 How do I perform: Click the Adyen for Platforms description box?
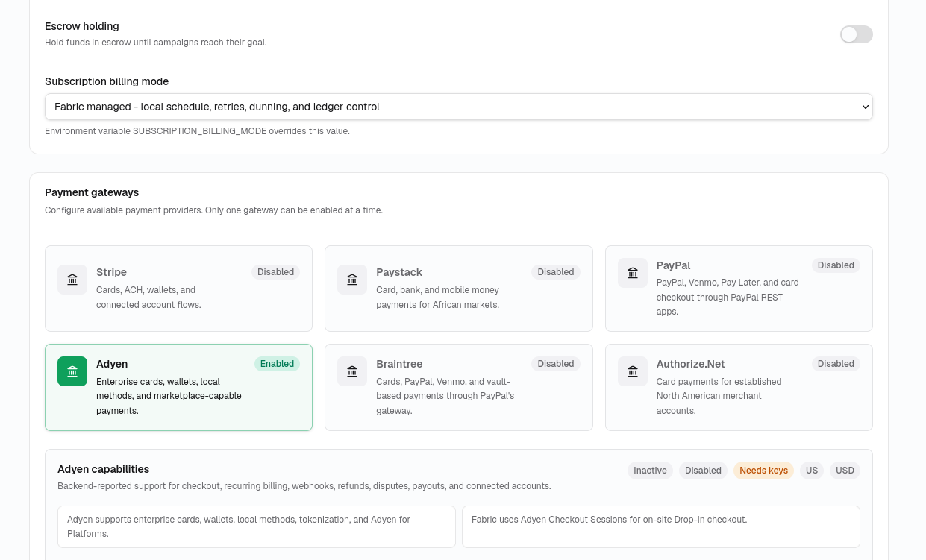(257, 526)
